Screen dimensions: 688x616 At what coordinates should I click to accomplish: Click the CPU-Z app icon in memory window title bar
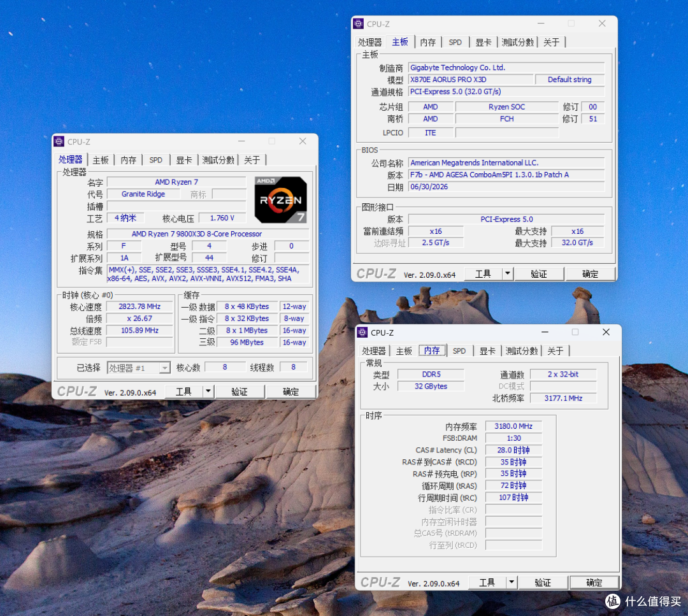pyautogui.click(x=362, y=332)
